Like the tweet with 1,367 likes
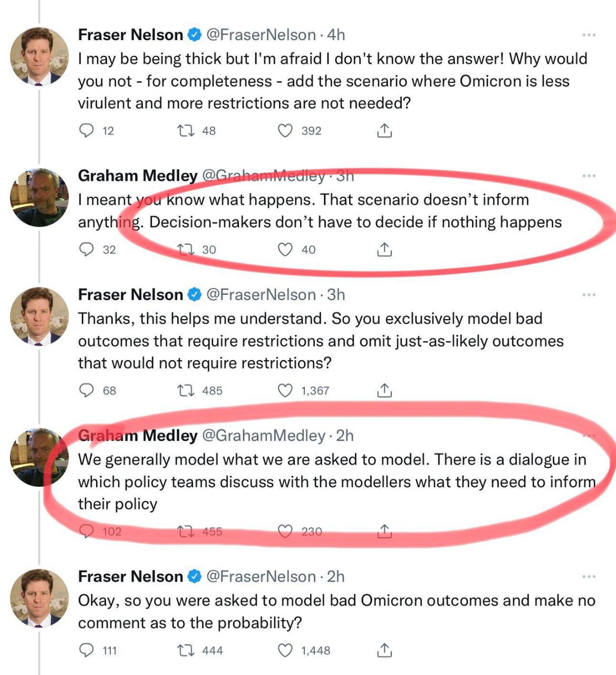This screenshot has height=675, width=616. click(285, 390)
